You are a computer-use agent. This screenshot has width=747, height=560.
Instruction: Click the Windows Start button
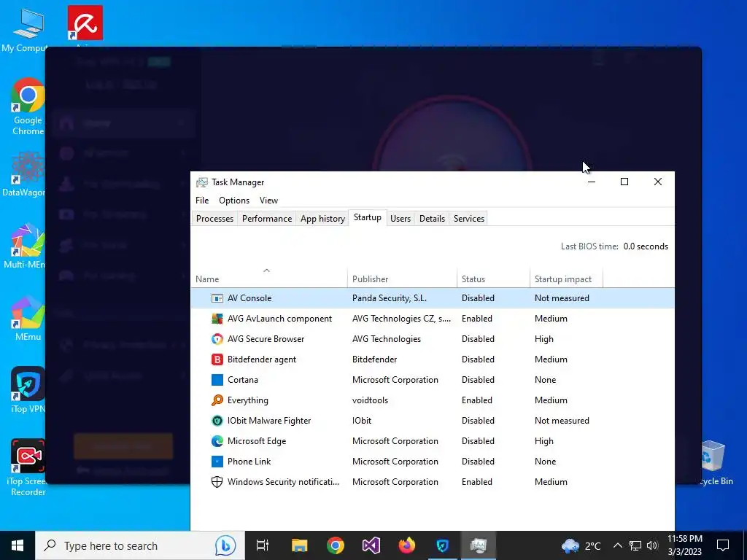18,545
